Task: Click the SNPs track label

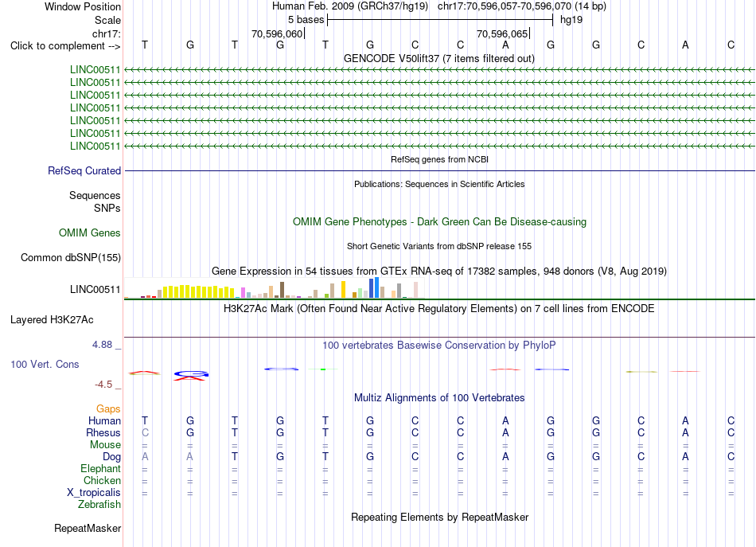Action: pos(107,209)
